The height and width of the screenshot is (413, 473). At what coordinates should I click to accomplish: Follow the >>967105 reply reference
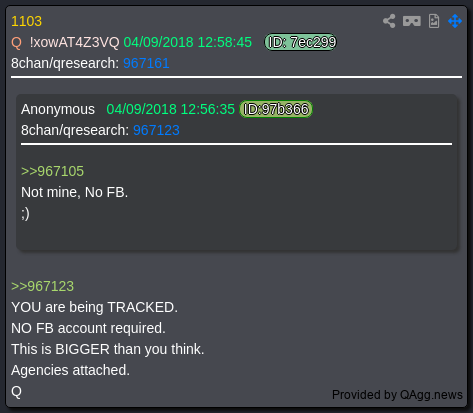click(52, 171)
